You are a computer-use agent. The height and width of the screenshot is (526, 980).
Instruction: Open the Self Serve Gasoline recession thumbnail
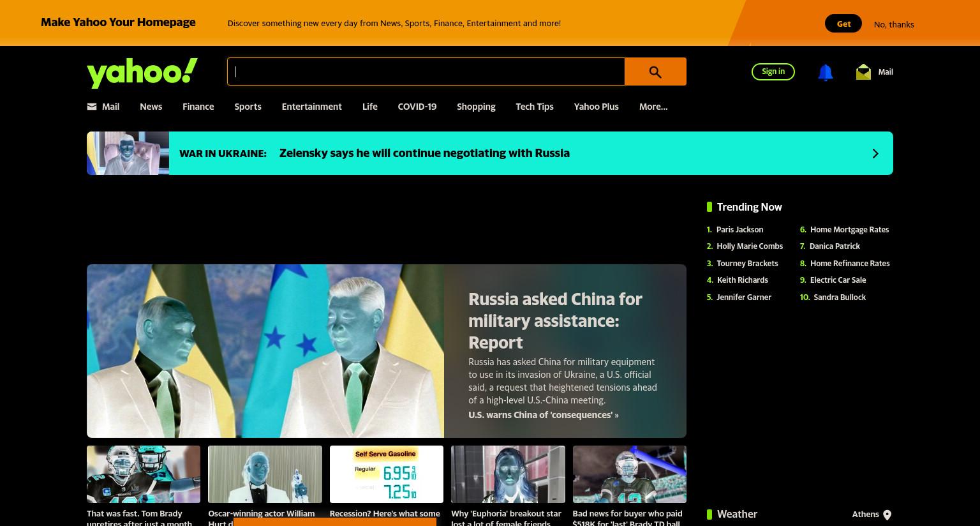point(387,474)
